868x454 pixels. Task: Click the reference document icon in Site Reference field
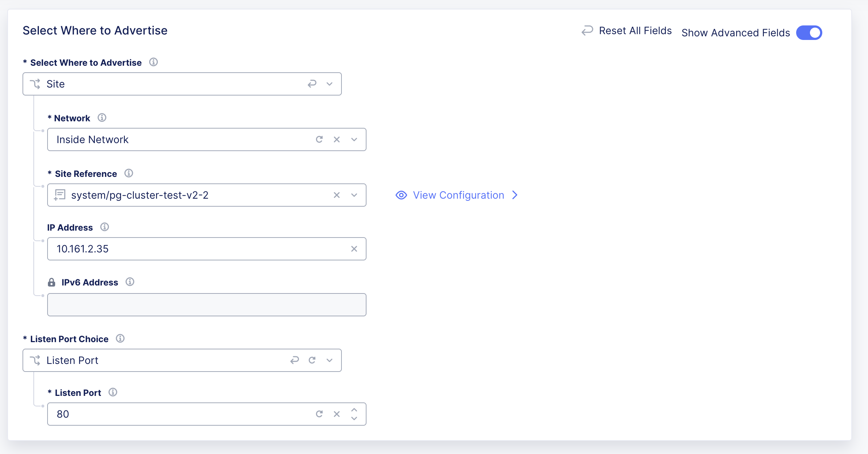pyautogui.click(x=60, y=195)
